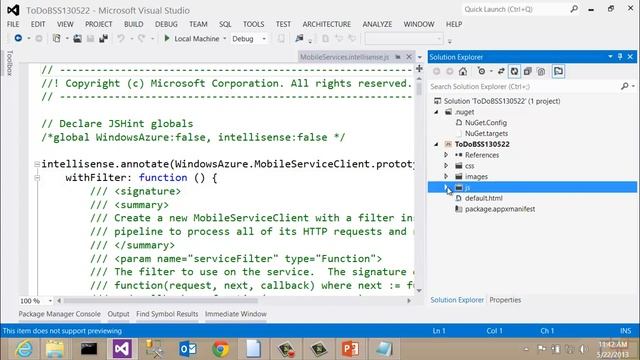Toggle Preview Selected Items in Solution Explorer
Image resolution: width=640 pixels, height=360 pixels.
[558, 71]
